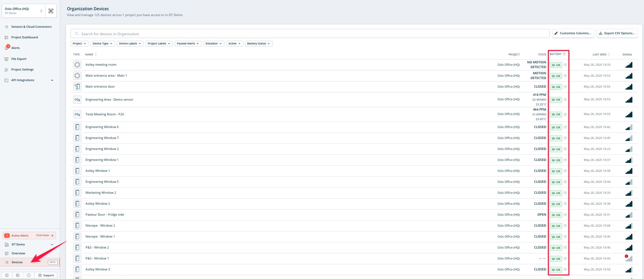Image resolution: width=644 pixels, height=279 pixels.
Task: Click the battery OK badge for P&S Window 2
Action: click(x=556, y=248)
